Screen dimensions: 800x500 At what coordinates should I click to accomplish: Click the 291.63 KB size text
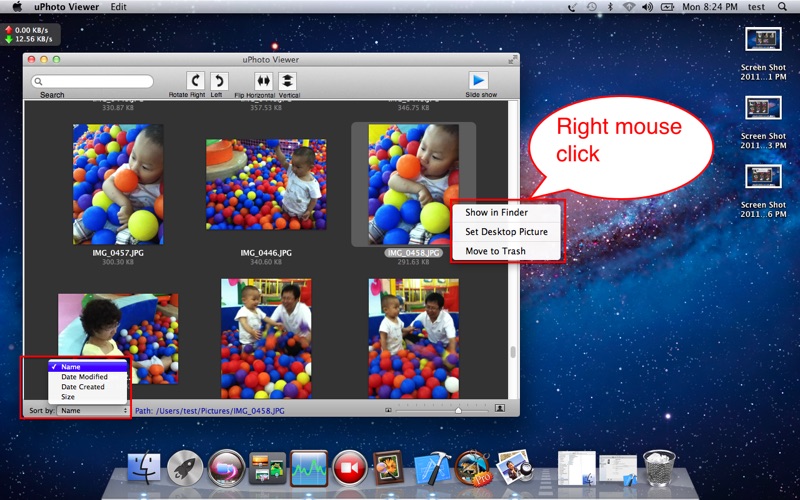[x=413, y=262]
